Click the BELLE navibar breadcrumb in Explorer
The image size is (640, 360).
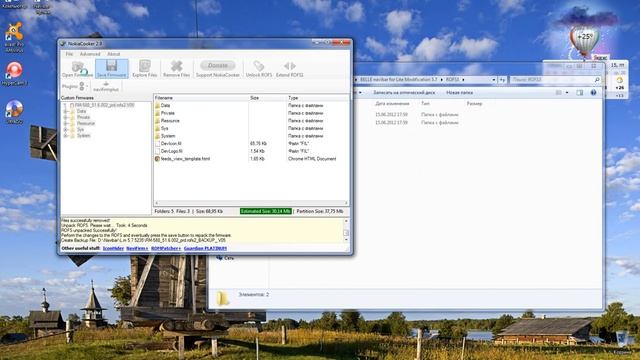pyautogui.click(x=398, y=80)
